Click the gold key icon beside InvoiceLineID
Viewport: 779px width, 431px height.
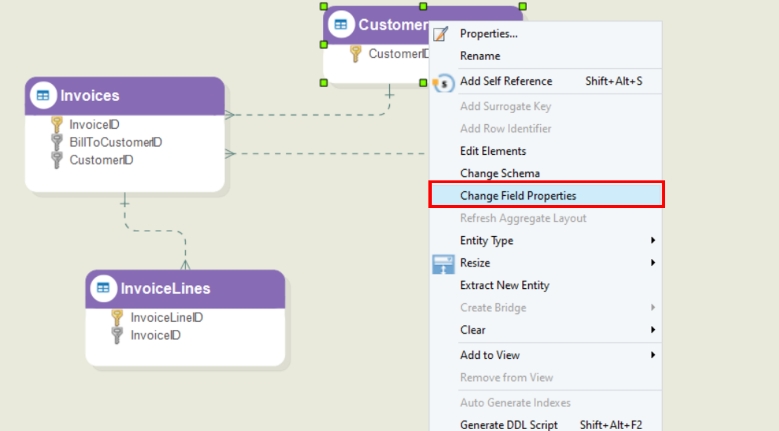coord(117,317)
